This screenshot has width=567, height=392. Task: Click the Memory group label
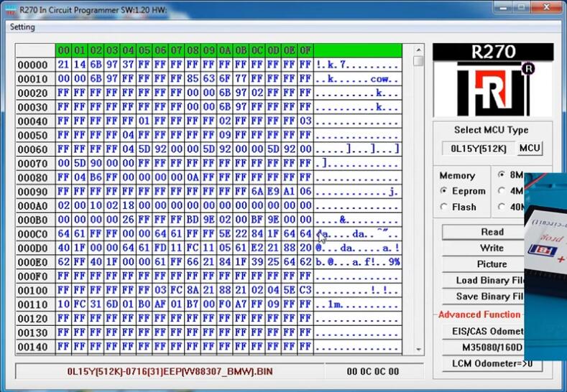click(x=457, y=176)
